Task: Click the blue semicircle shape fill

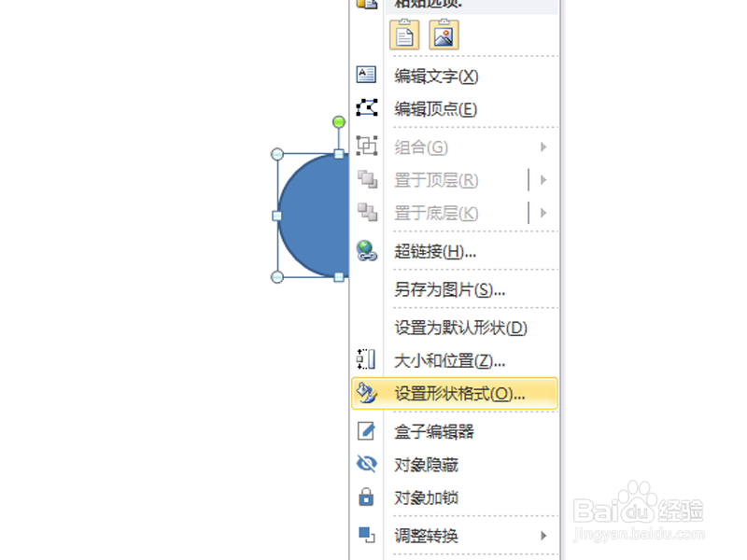Action: (315, 216)
